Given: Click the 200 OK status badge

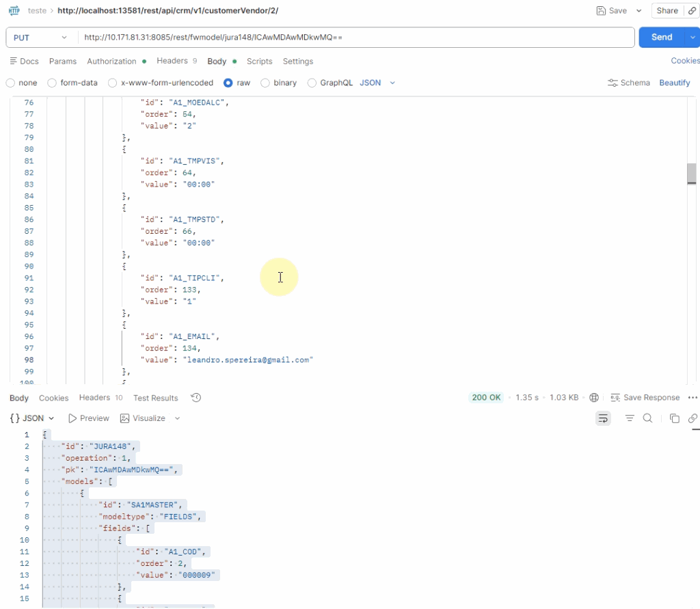Looking at the screenshot, I should pyautogui.click(x=486, y=397).
